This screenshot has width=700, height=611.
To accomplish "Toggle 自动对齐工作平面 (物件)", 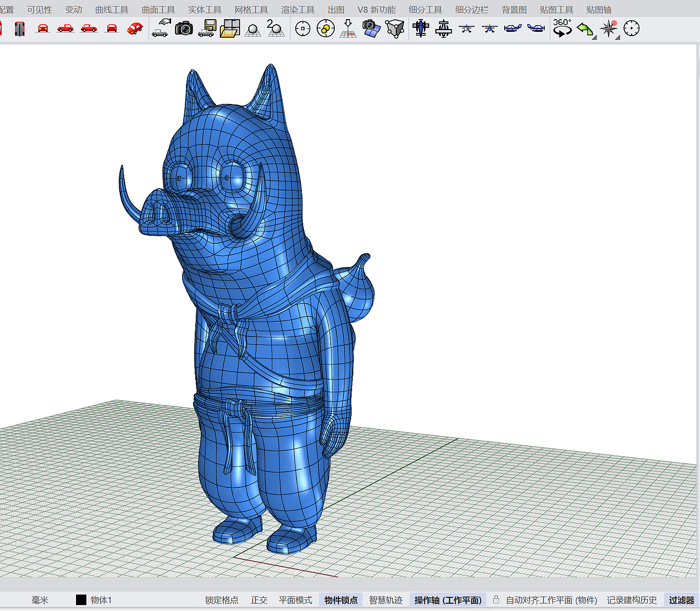I will [x=551, y=600].
